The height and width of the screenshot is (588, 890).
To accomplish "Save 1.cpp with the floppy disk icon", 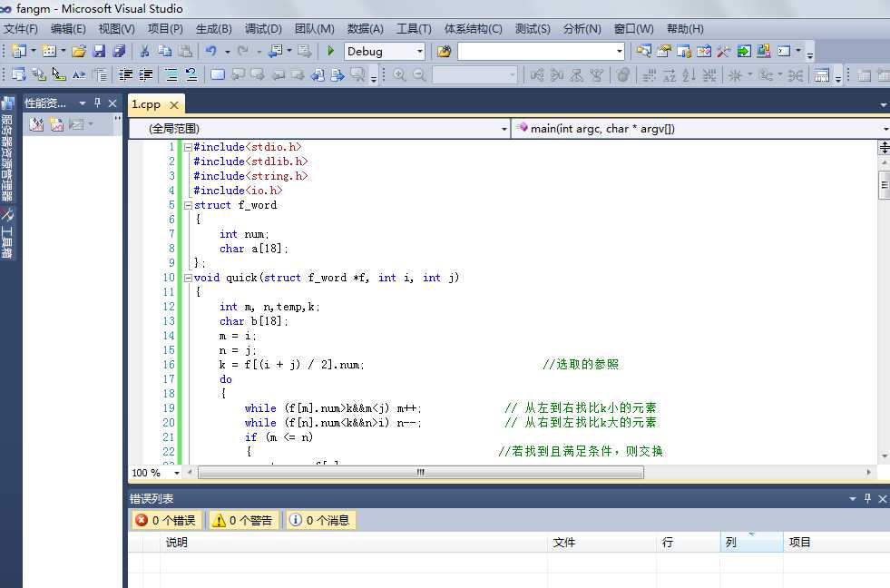I will pyautogui.click(x=99, y=51).
